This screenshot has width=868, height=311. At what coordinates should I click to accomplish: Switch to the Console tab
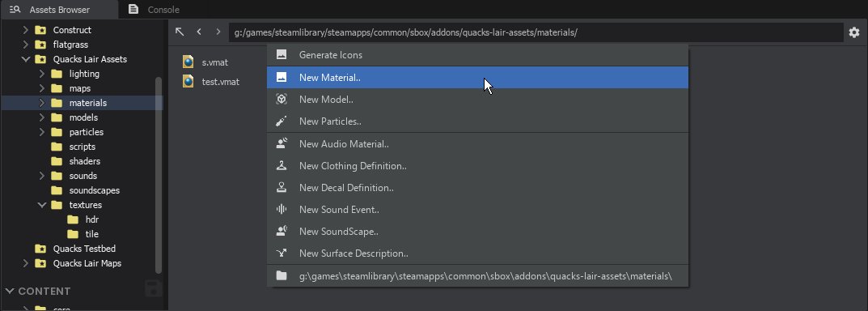click(x=154, y=10)
